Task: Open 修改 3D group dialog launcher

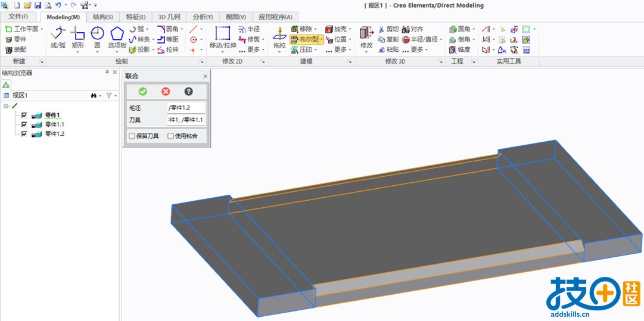Action: (440, 61)
